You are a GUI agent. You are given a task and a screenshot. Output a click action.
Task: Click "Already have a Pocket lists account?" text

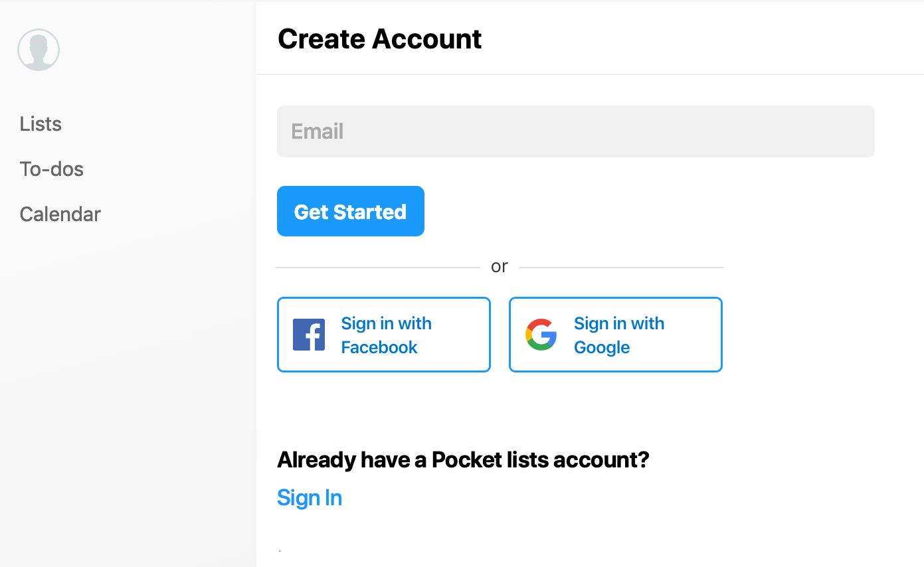tap(463, 459)
